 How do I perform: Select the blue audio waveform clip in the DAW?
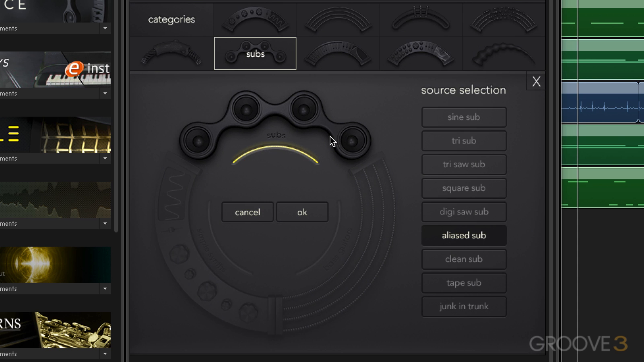[x=600, y=102]
